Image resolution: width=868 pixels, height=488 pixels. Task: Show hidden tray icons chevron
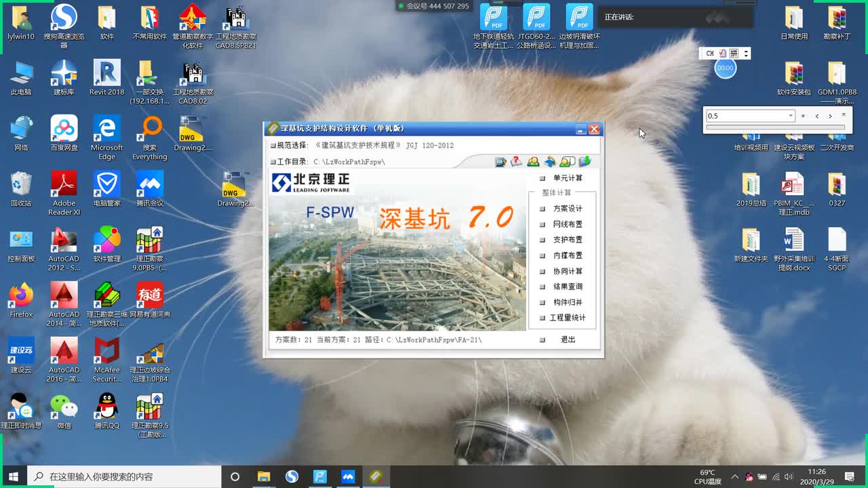pos(736,476)
